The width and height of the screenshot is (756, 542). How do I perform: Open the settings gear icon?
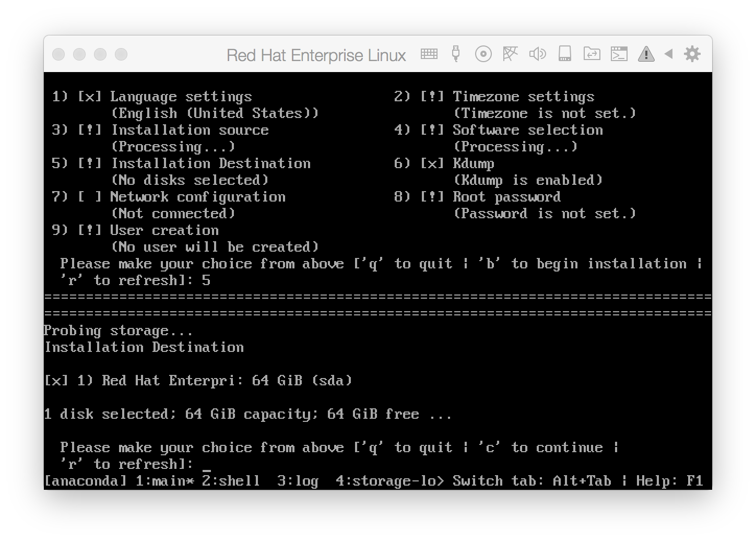[692, 54]
